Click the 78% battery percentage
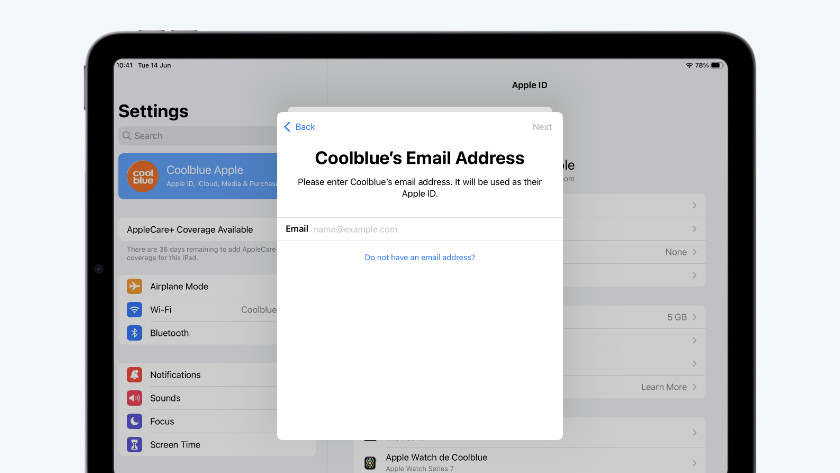This screenshot has width=840, height=473. [x=701, y=65]
